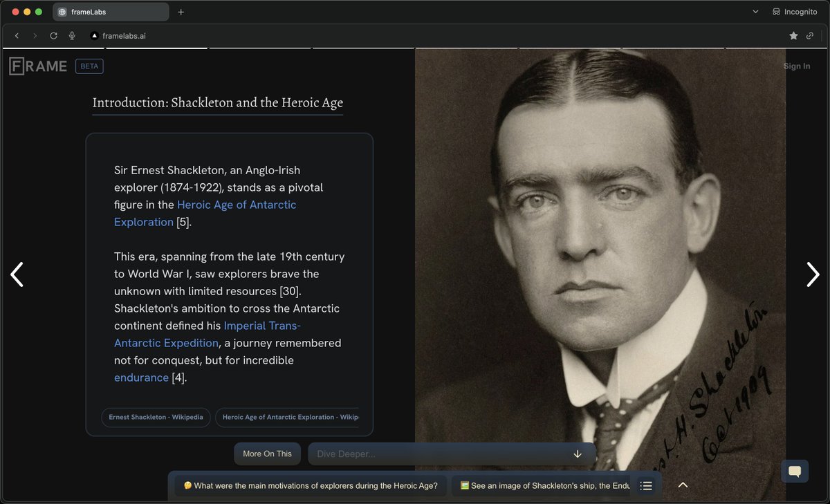This screenshot has width=830, height=504.
Task: Click the microphone icon in the address bar
Action: [x=72, y=35]
